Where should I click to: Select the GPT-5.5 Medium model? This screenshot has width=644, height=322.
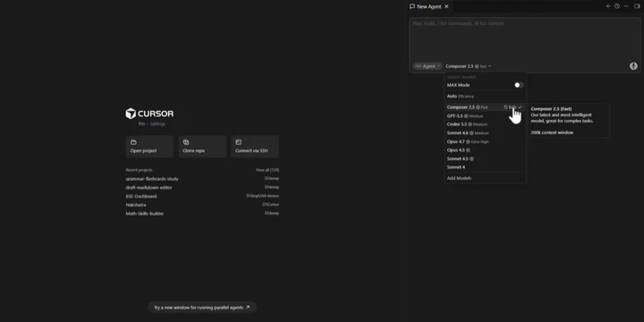point(485,115)
